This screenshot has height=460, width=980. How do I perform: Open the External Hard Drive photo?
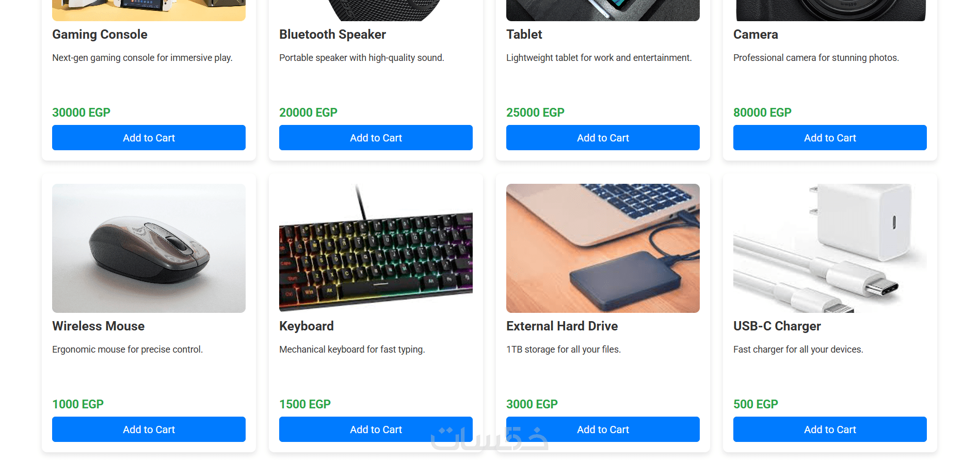tap(603, 248)
